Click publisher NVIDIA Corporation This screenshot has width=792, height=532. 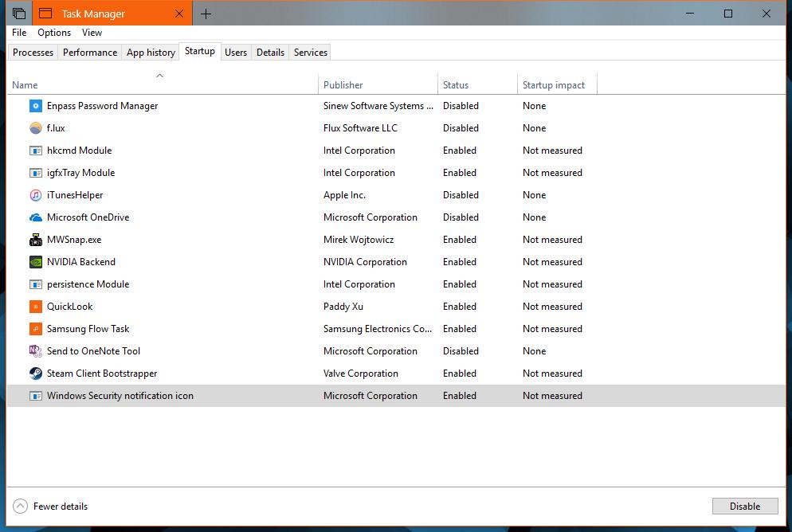pos(365,262)
